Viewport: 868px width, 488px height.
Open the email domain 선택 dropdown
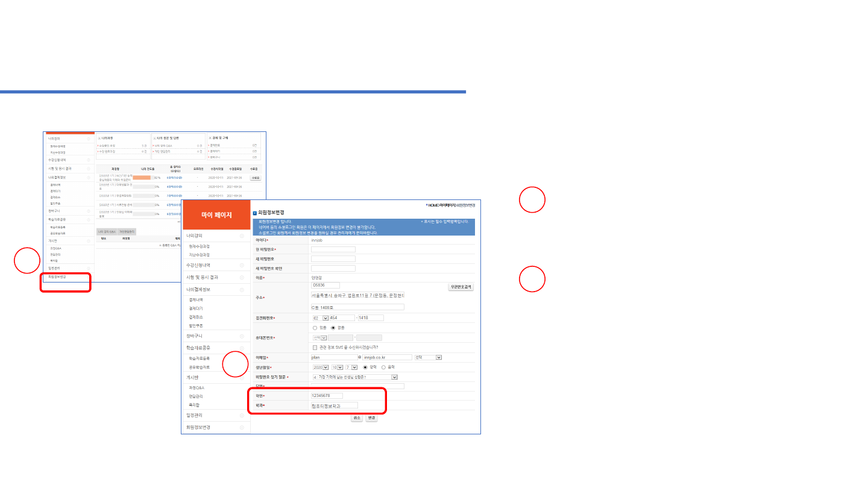click(438, 357)
